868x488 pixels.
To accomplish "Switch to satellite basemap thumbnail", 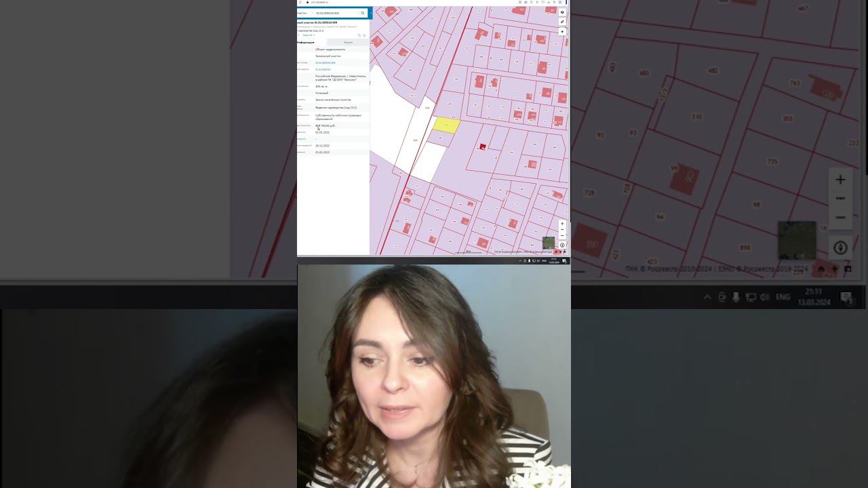I will point(549,243).
